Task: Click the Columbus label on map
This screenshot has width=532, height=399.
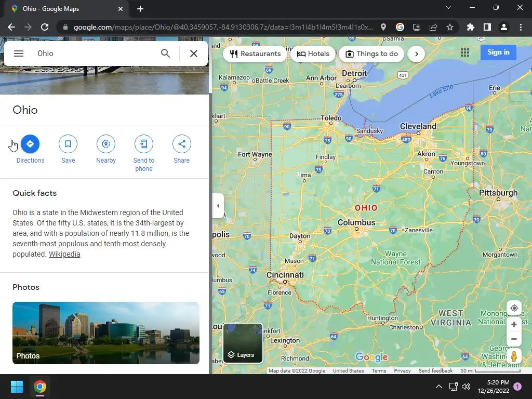Action: click(356, 222)
